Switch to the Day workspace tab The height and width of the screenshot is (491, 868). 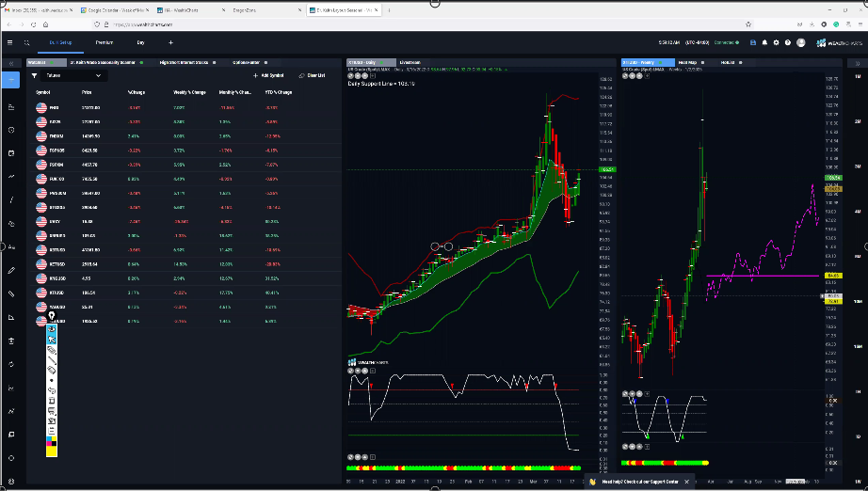(x=140, y=42)
